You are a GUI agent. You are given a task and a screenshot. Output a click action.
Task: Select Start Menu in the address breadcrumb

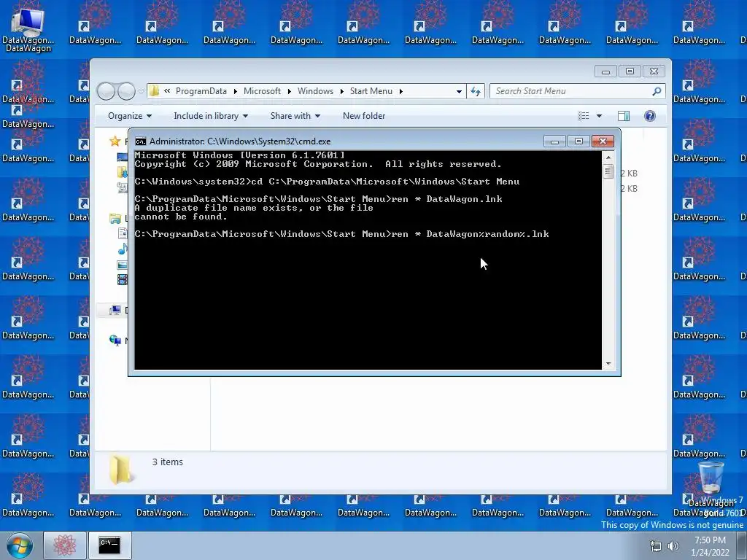point(371,91)
